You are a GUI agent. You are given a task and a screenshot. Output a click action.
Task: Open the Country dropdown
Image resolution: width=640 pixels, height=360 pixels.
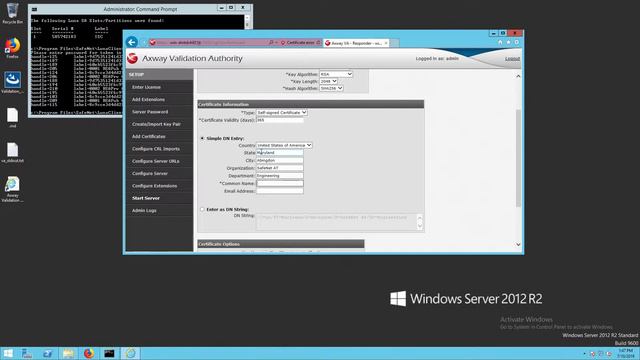(x=284, y=145)
